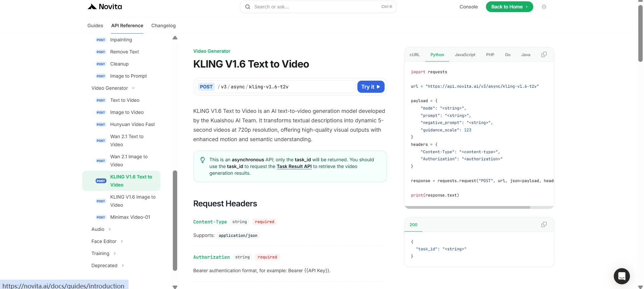Open KLING V1.6 Image to Video page
The image size is (644, 289).
click(133, 201)
